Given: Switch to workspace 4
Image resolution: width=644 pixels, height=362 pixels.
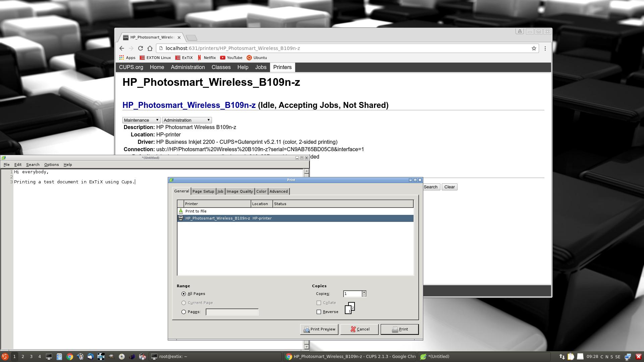Looking at the screenshot, I should click(x=40, y=357).
